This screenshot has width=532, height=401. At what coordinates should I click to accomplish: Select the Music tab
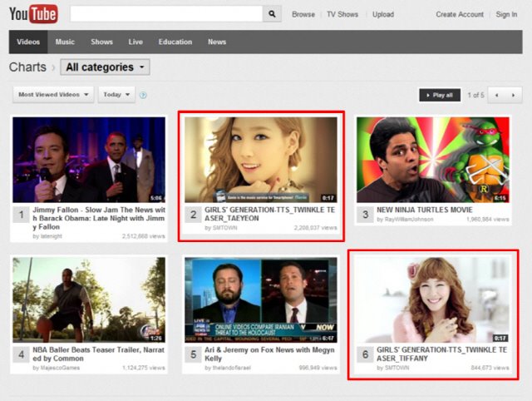coord(65,42)
